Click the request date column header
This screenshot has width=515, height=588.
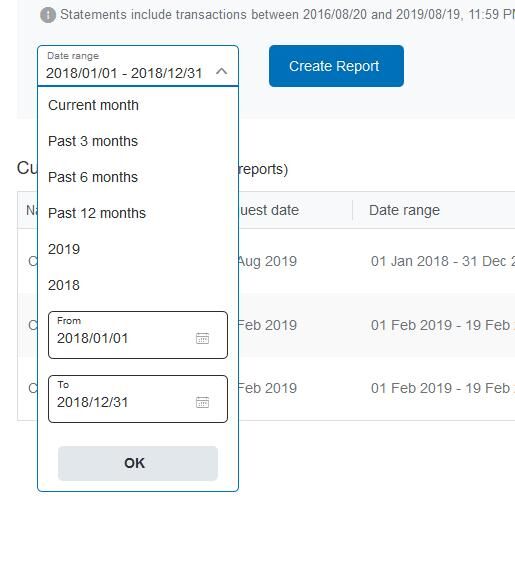click(269, 210)
